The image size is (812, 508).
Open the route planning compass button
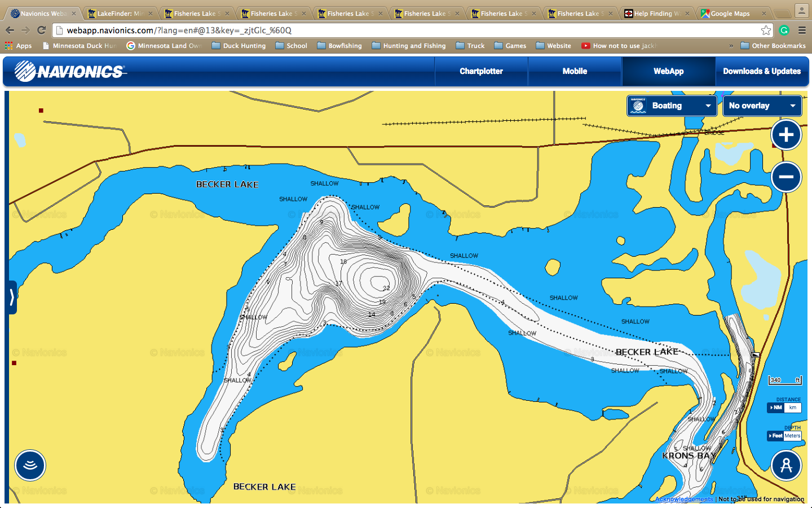(786, 465)
